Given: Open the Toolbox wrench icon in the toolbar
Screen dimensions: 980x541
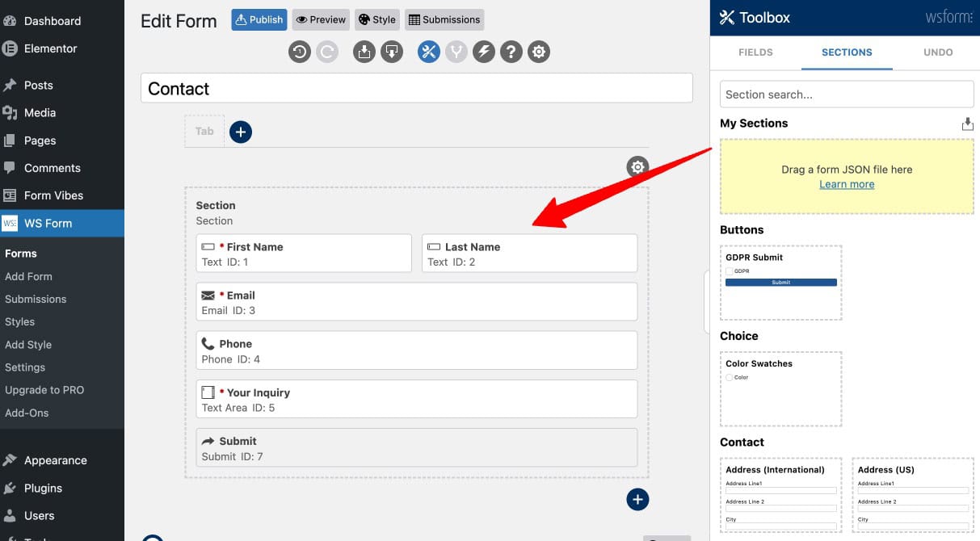Looking at the screenshot, I should pos(429,52).
